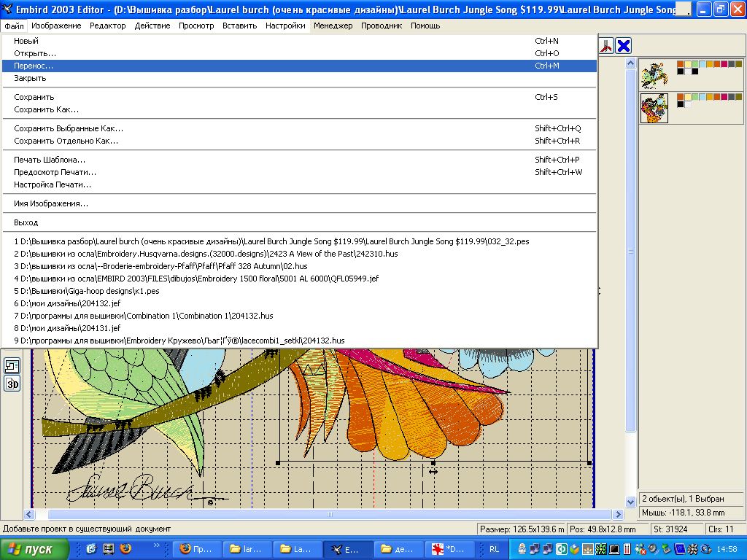
Task: Click Выход to exit the application
Action: [x=26, y=222]
